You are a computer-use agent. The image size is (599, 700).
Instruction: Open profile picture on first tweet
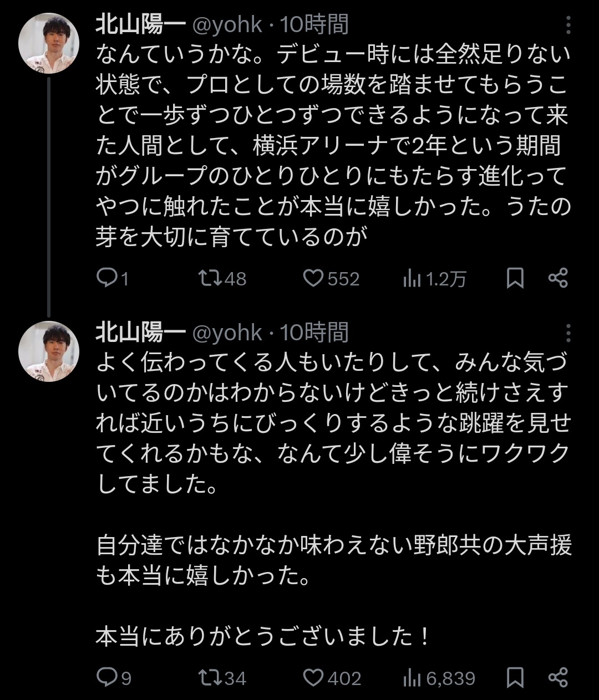pyautogui.click(x=49, y=43)
